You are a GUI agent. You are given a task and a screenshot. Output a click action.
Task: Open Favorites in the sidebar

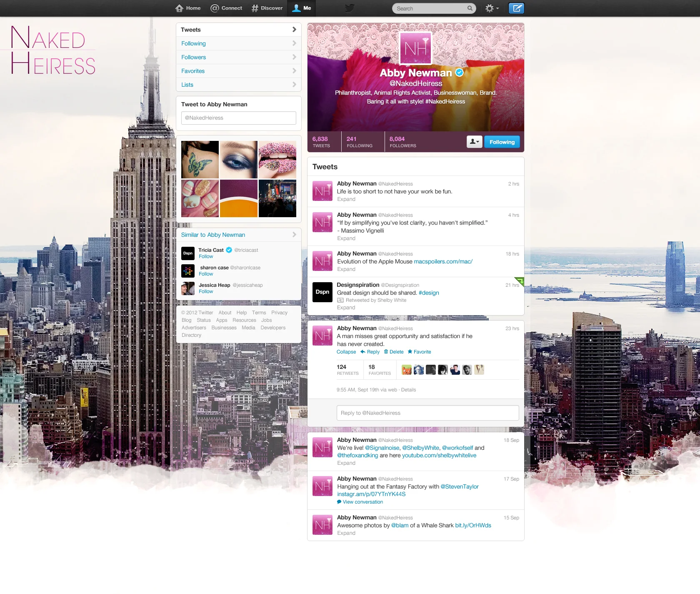(239, 71)
